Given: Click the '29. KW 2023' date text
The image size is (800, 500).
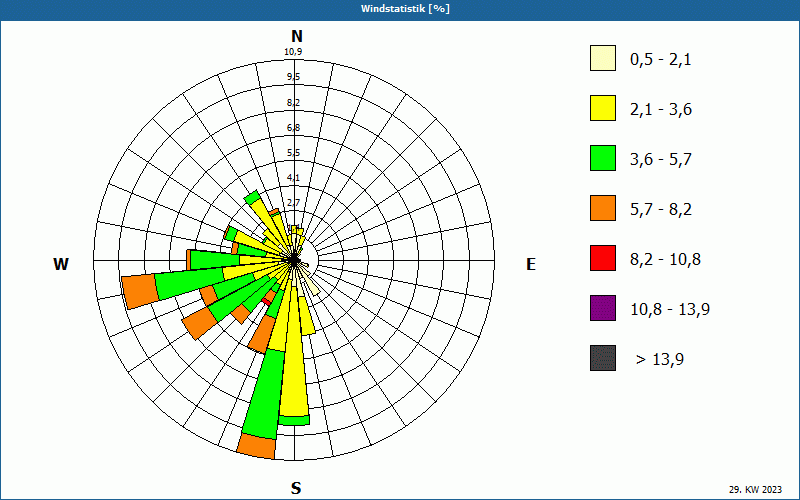Looking at the screenshot, I should (755, 490).
